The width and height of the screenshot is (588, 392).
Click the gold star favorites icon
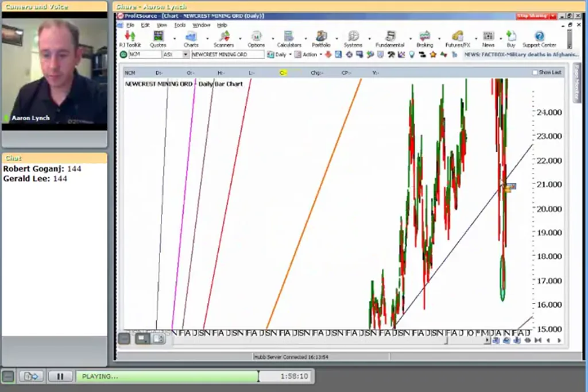pos(433,55)
